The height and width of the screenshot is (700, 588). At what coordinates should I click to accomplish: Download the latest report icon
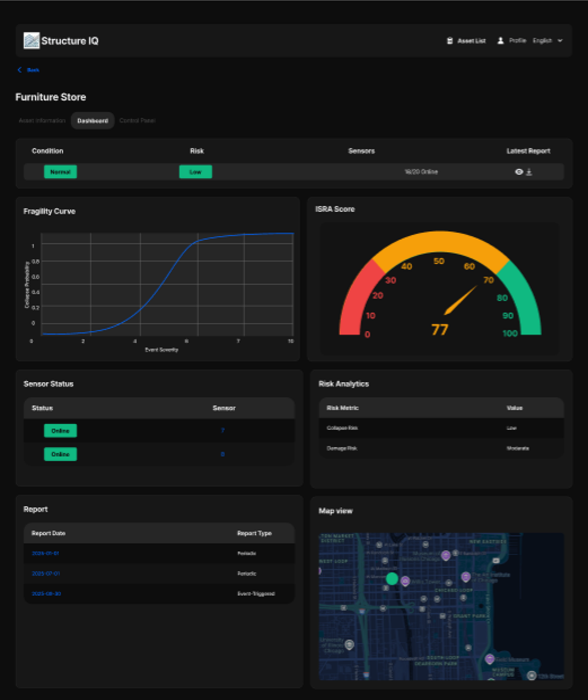coord(529,172)
